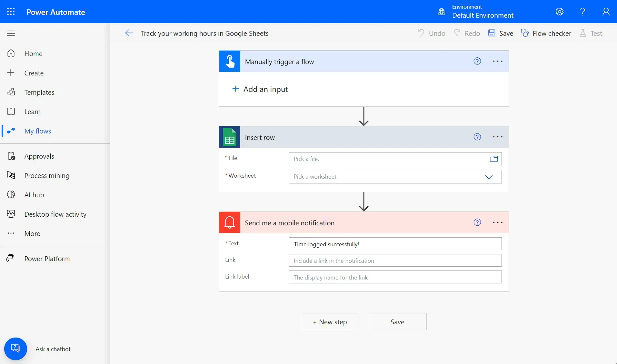Image resolution: width=617 pixels, height=364 pixels.
Task: View Desktop flow activity
Action: (x=55, y=214)
